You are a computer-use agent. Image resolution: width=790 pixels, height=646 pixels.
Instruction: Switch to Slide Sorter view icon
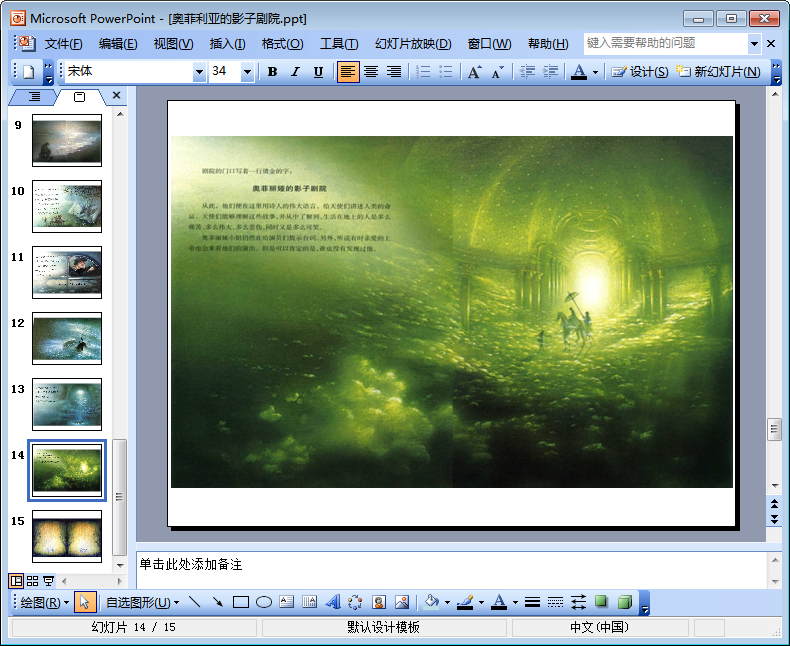32,581
